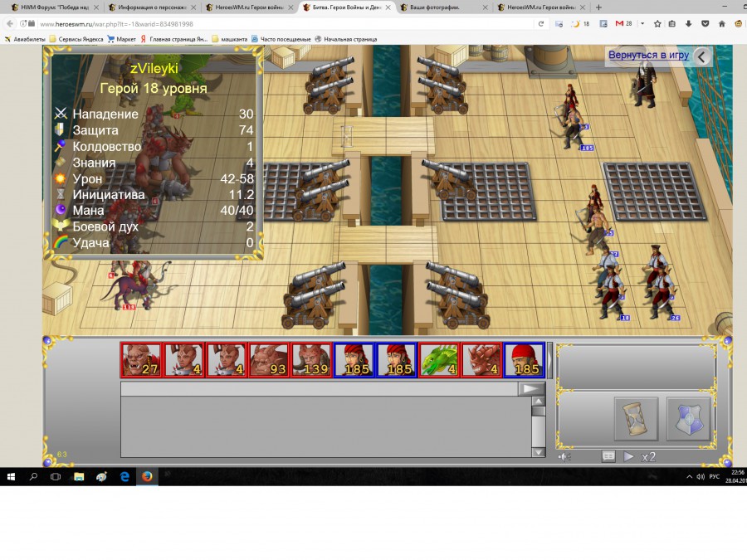The width and height of the screenshot is (747, 560).
Task: Open File Explorer from the taskbar
Action: click(x=79, y=476)
